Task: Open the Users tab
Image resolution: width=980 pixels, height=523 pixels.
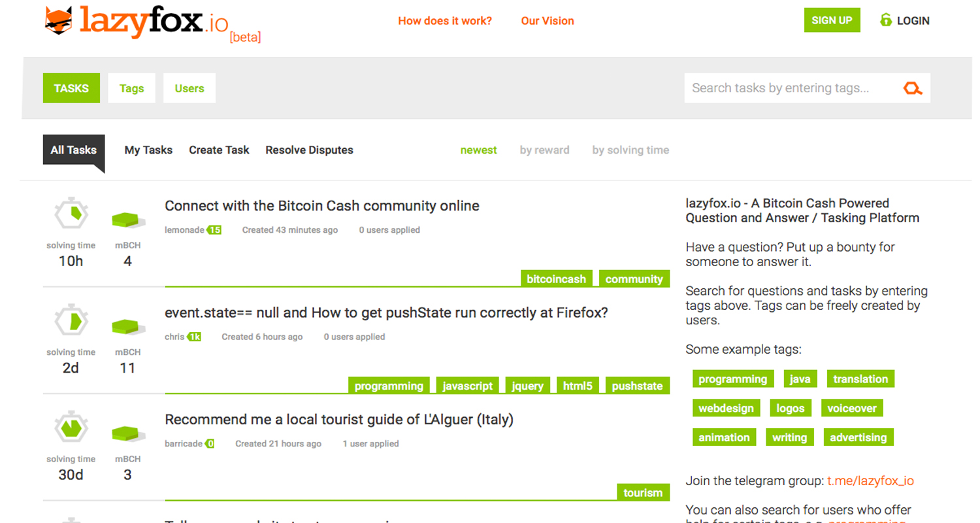Action: point(189,88)
